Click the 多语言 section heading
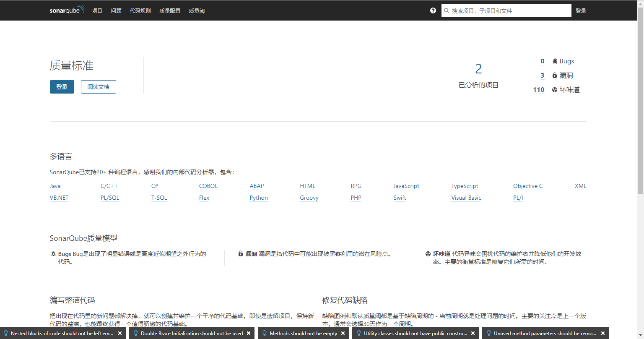Screen dimensions: 644x339 pos(61,156)
